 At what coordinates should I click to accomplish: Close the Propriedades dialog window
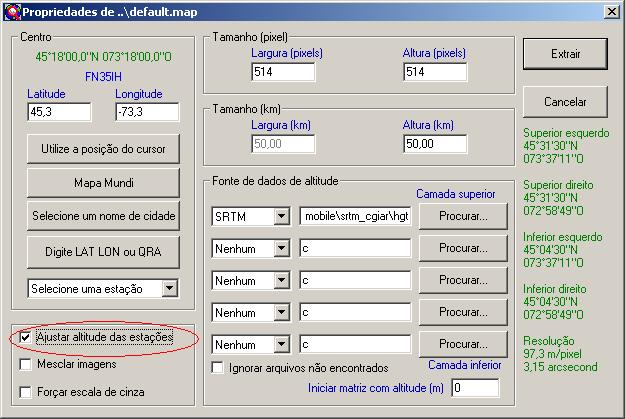point(611,12)
